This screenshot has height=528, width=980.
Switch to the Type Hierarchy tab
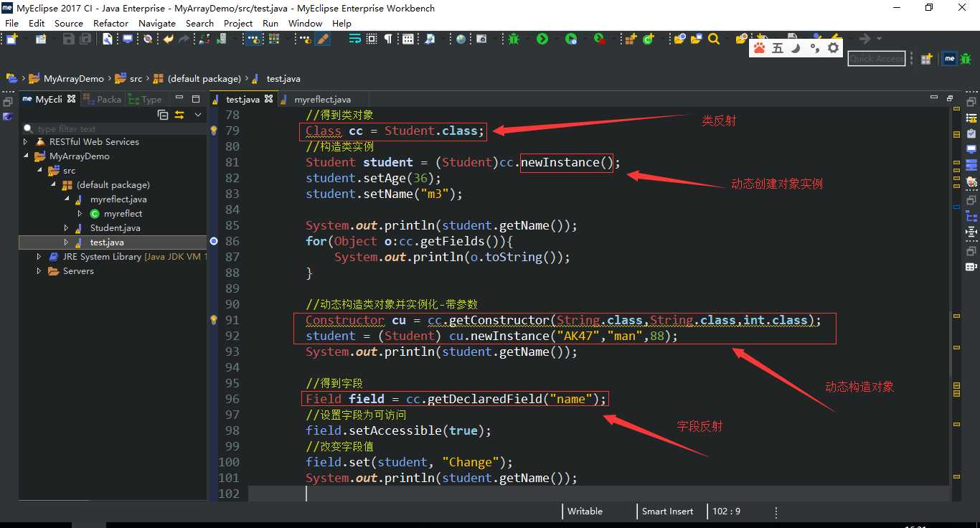[x=146, y=100]
